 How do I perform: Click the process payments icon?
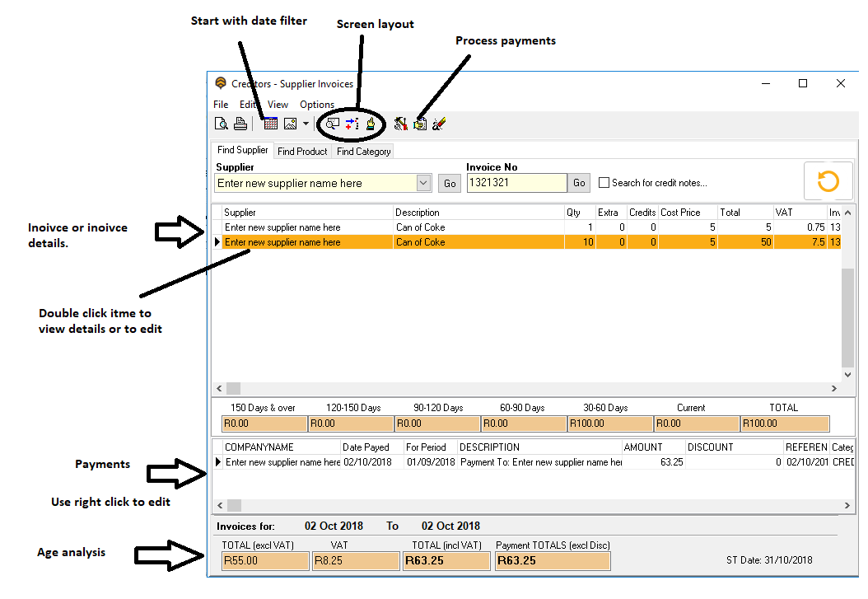click(x=420, y=124)
